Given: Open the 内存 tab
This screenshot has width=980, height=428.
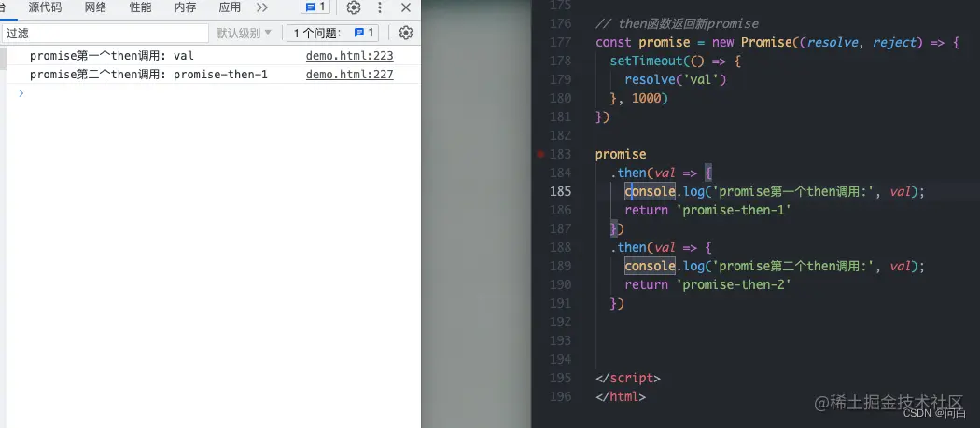Looking at the screenshot, I should [185, 7].
